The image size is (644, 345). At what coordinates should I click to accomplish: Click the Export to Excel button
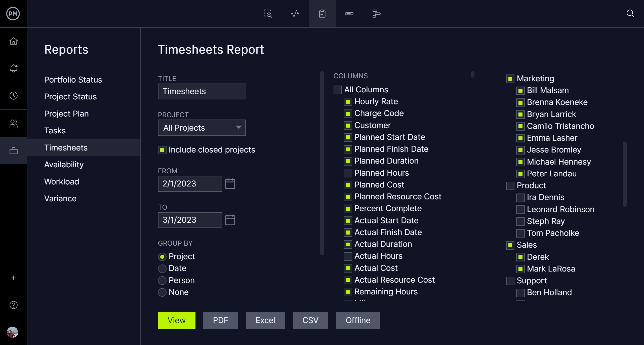[264, 320]
